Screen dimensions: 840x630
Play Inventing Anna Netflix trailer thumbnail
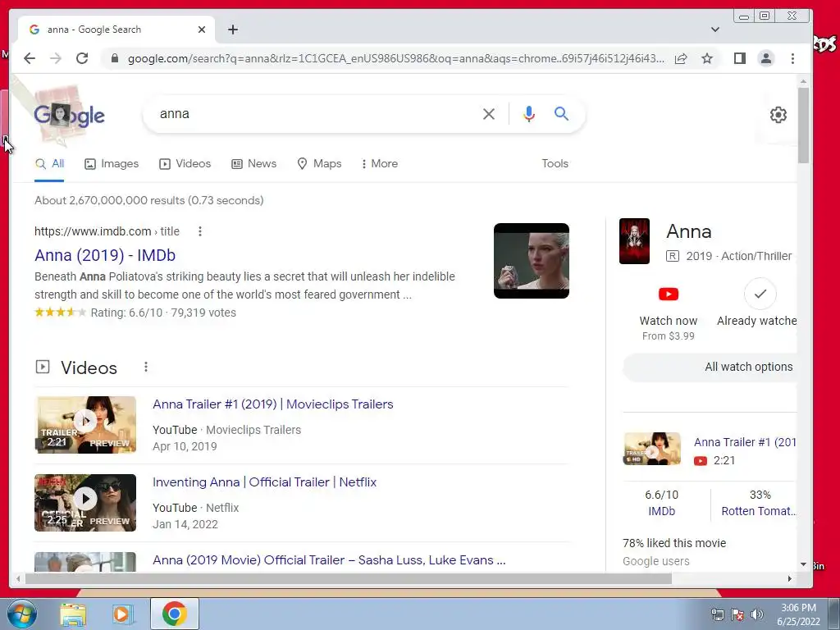tap(85, 503)
